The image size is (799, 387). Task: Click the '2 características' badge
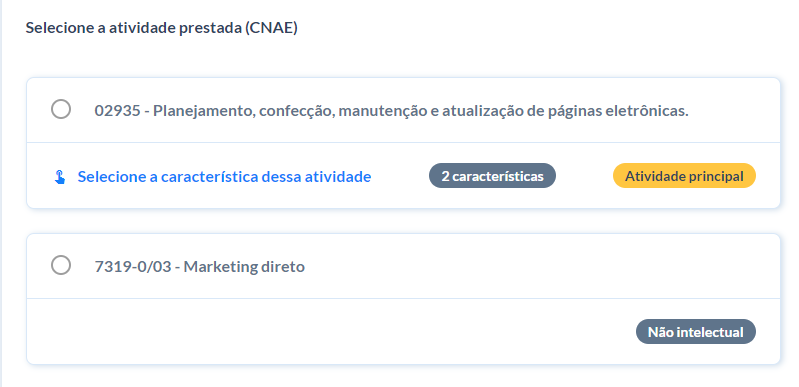492,176
